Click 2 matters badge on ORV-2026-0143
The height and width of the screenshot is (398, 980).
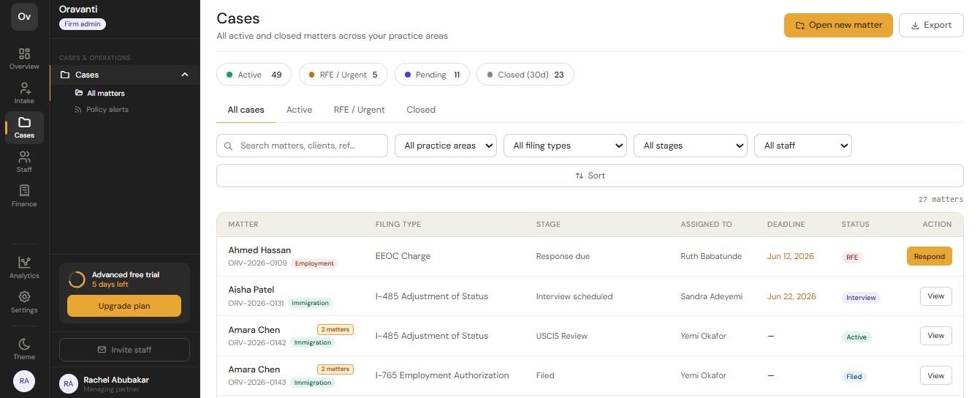tap(335, 369)
